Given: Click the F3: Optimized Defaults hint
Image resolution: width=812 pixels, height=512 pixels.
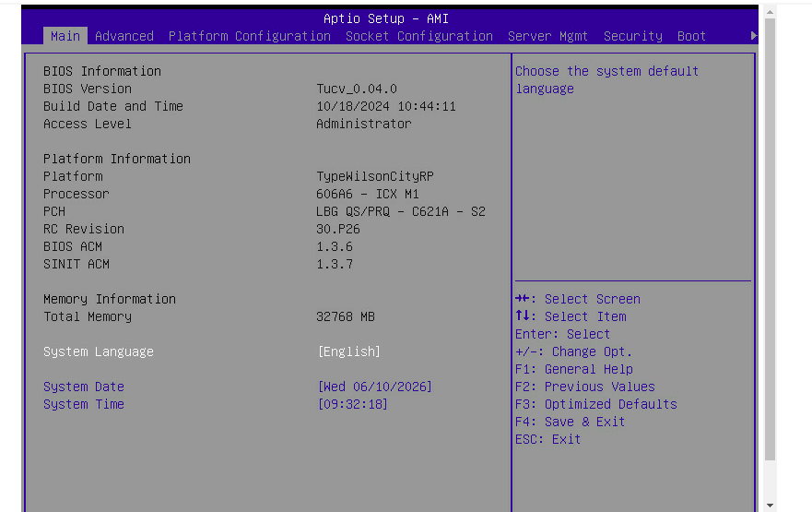Looking at the screenshot, I should click(x=596, y=404).
